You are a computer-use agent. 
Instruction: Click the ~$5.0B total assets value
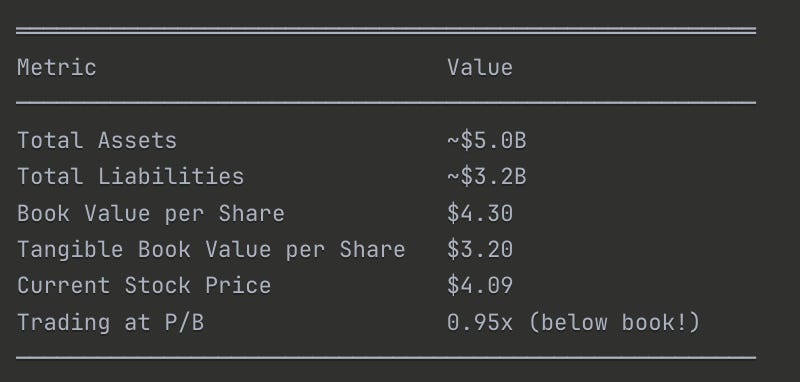click(x=487, y=141)
